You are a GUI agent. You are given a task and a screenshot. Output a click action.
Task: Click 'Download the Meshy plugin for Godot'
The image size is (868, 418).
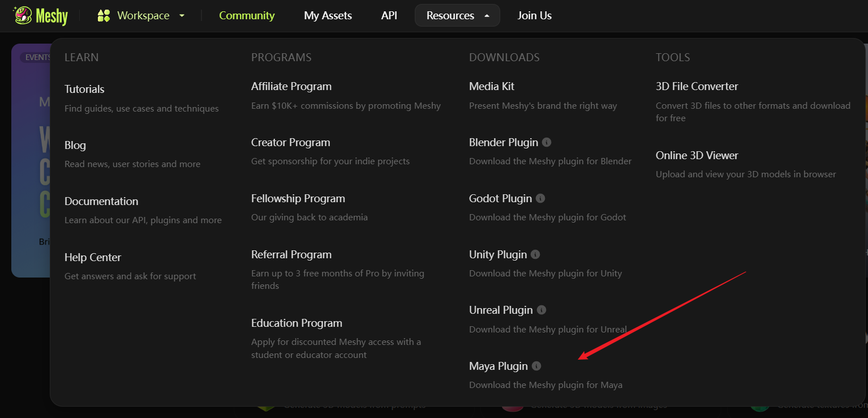(548, 217)
